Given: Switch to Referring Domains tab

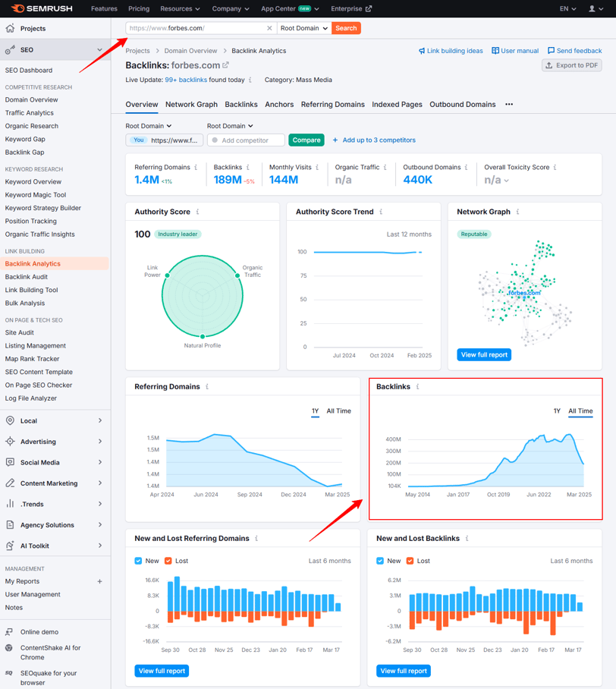Looking at the screenshot, I should point(332,105).
